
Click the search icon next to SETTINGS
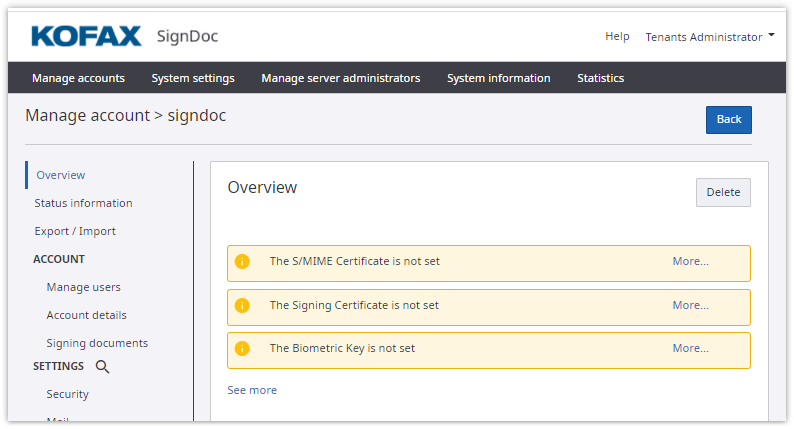tap(102, 367)
